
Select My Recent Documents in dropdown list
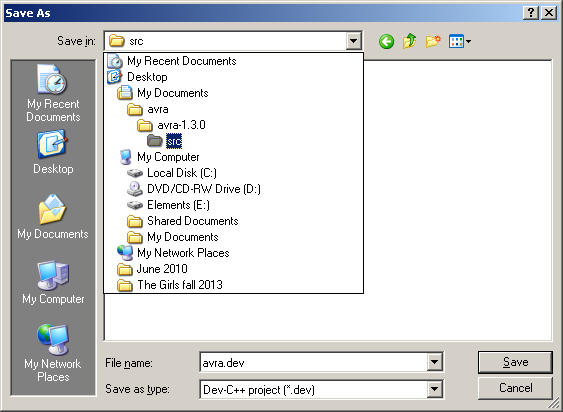click(x=233, y=61)
